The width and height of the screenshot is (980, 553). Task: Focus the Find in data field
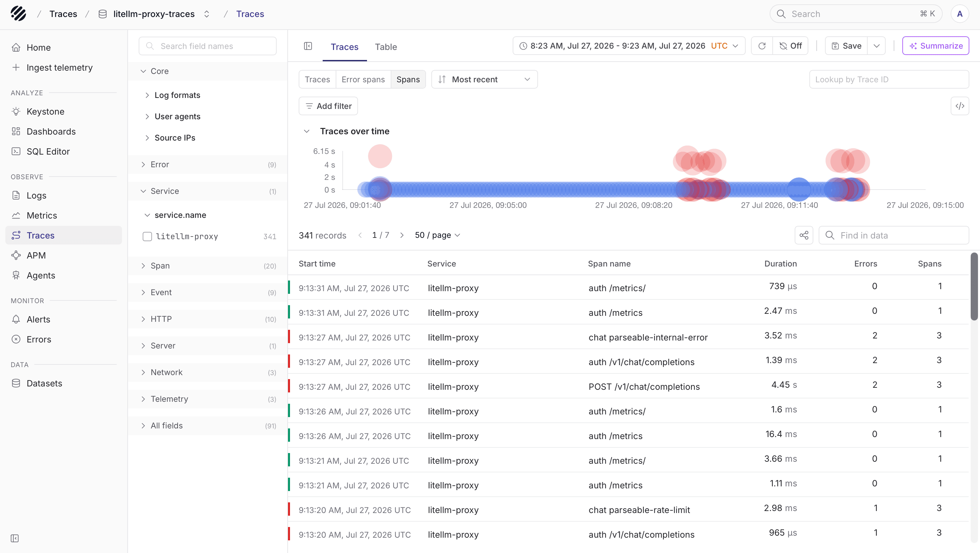(x=894, y=235)
